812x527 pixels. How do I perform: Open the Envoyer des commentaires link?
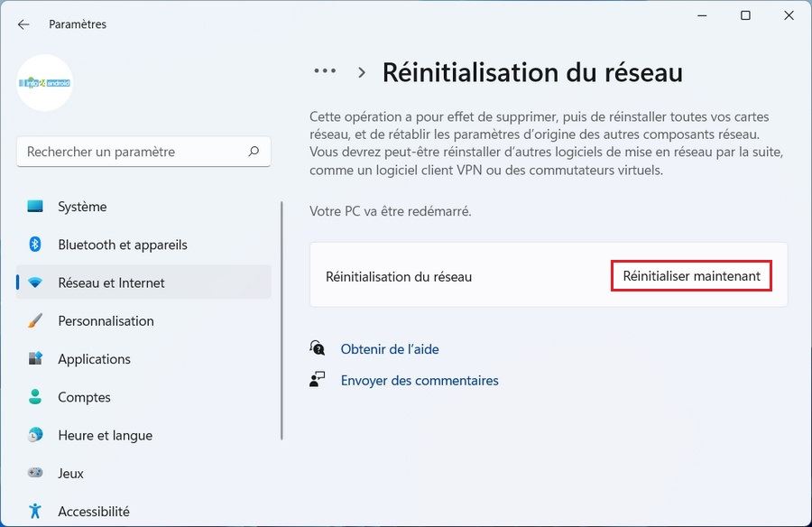(419, 381)
